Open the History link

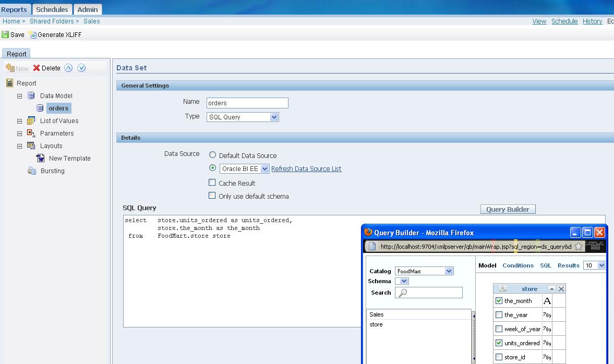pos(592,21)
